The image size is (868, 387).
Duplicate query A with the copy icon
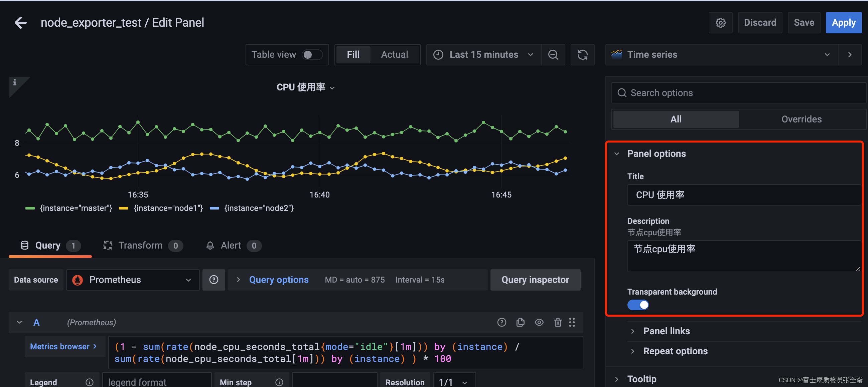click(x=520, y=322)
